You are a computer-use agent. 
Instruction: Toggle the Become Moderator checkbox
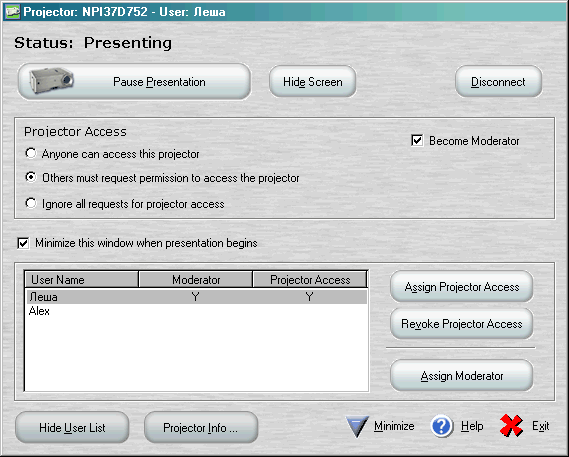tap(417, 140)
